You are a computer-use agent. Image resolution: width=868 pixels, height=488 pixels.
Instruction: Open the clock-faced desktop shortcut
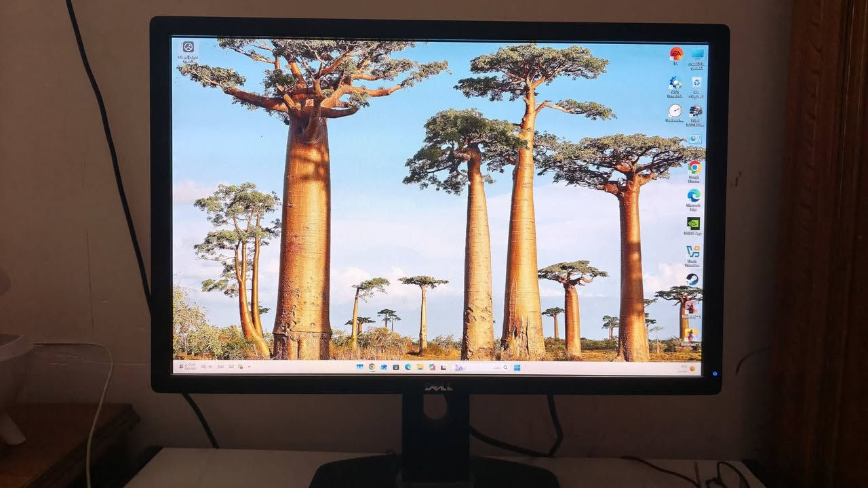pos(674,111)
